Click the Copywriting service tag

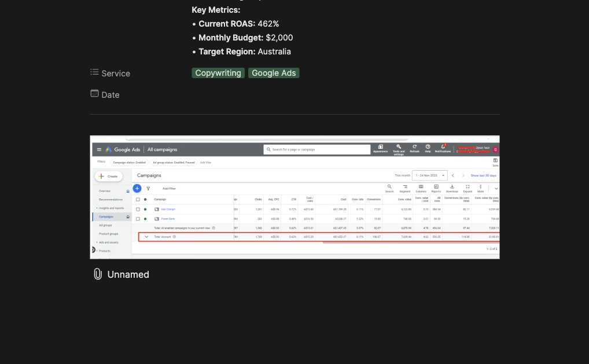pyautogui.click(x=218, y=73)
